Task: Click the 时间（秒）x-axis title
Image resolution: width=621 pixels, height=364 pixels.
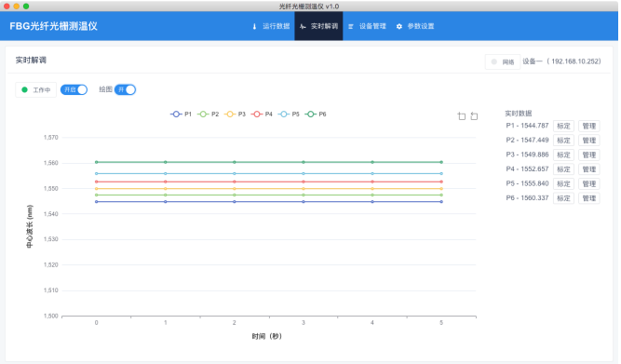Action: pyautogui.click(x=266, y=336)
